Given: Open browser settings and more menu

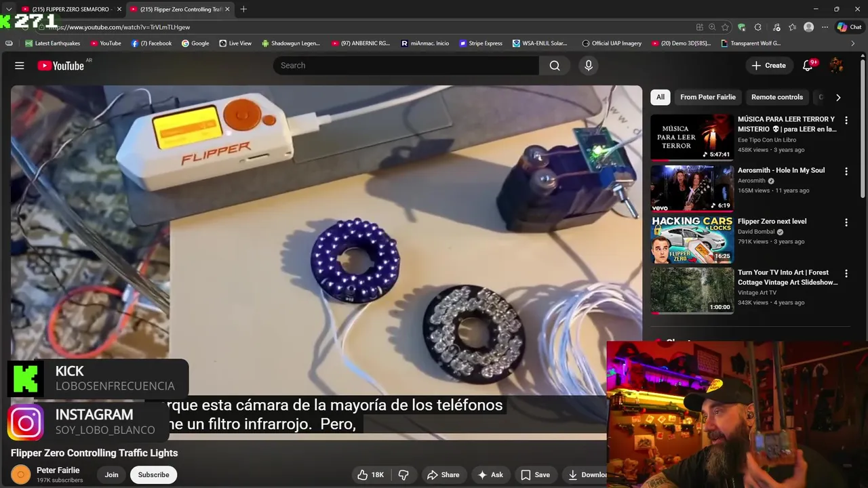Looking at the screenshot, I should pyautogui.click(x=825, y=27).
